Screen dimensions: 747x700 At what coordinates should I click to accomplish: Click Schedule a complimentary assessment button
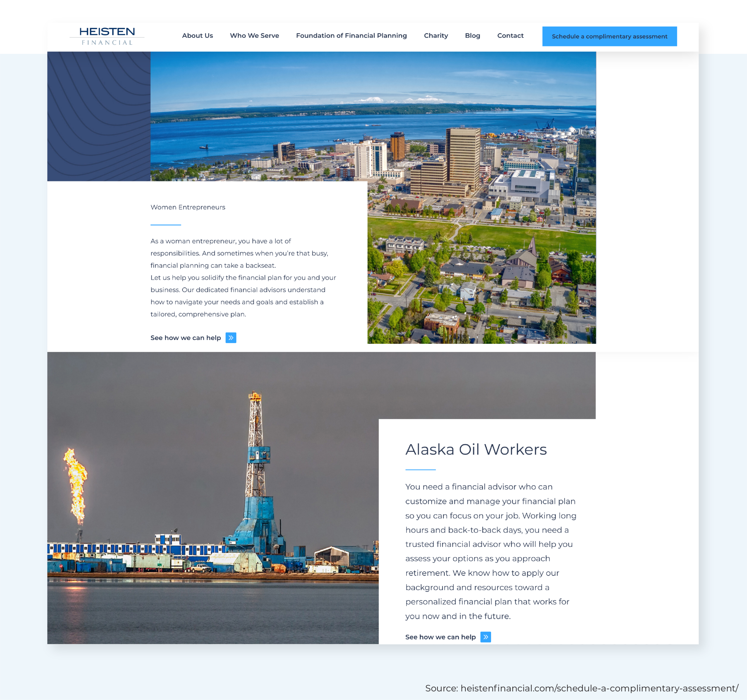click(x=610, y=36)
